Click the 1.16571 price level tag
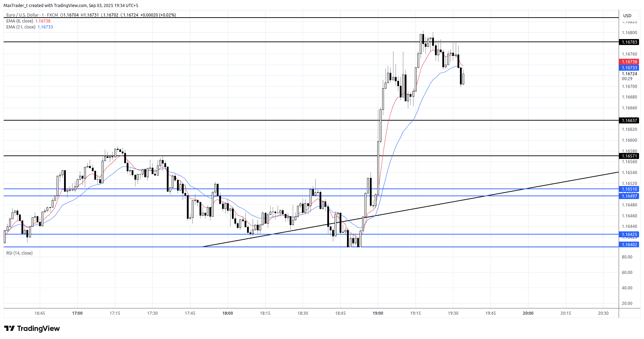644x339 pixels. point(629,156)
